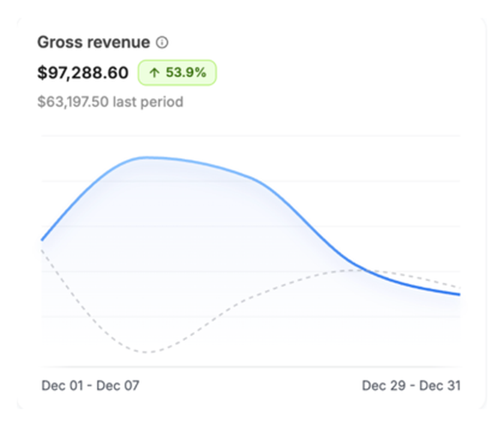Click the green 53.9% increase badge

(x=177, y=73)
